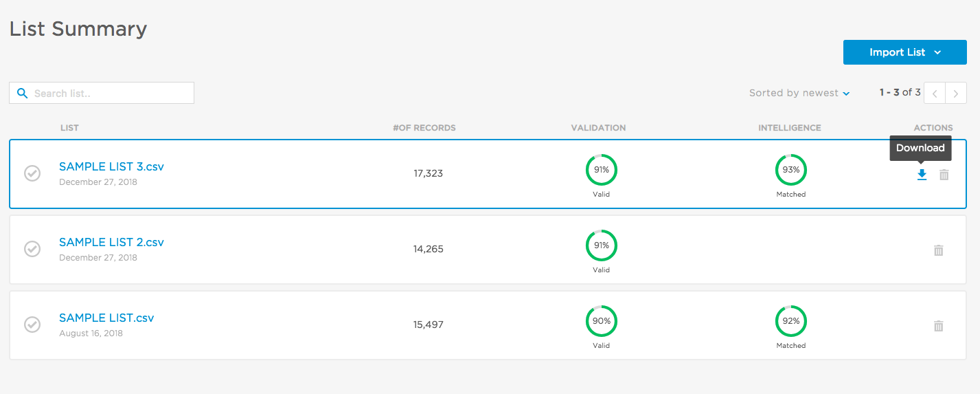980x394 pixels.
Task: Click the 1 - 3 of 3 page count
Action: 900,92
